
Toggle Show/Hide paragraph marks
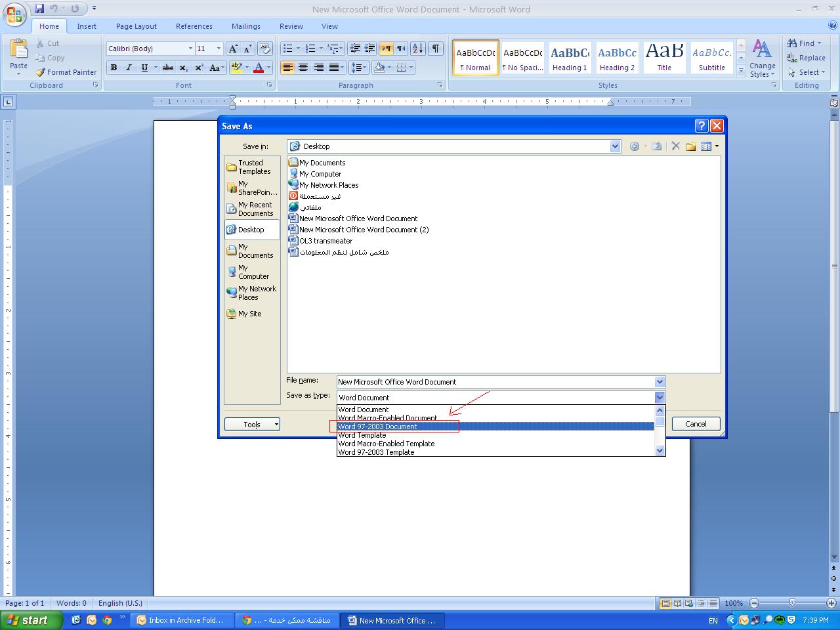click(435, 49)
